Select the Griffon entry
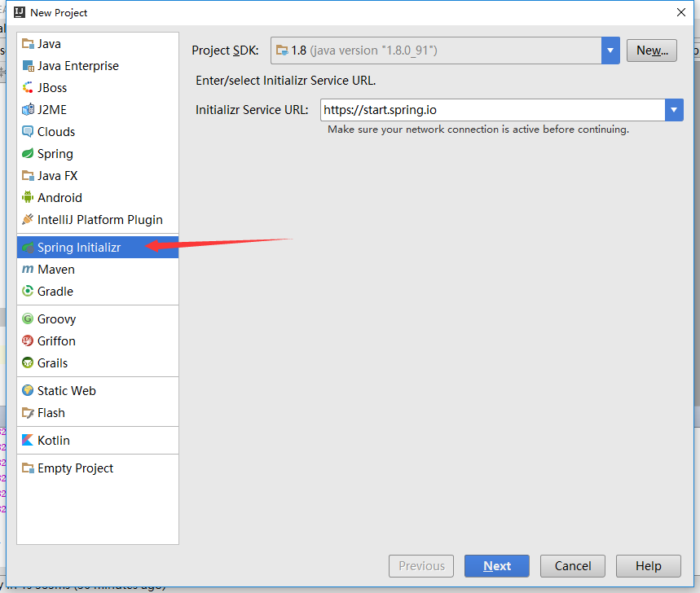This screenshot has height=593, width=700. pos(97,340)
